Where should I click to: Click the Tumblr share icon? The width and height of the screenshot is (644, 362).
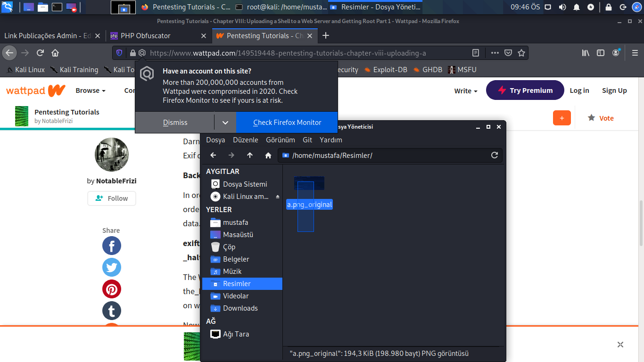[112, 311]
